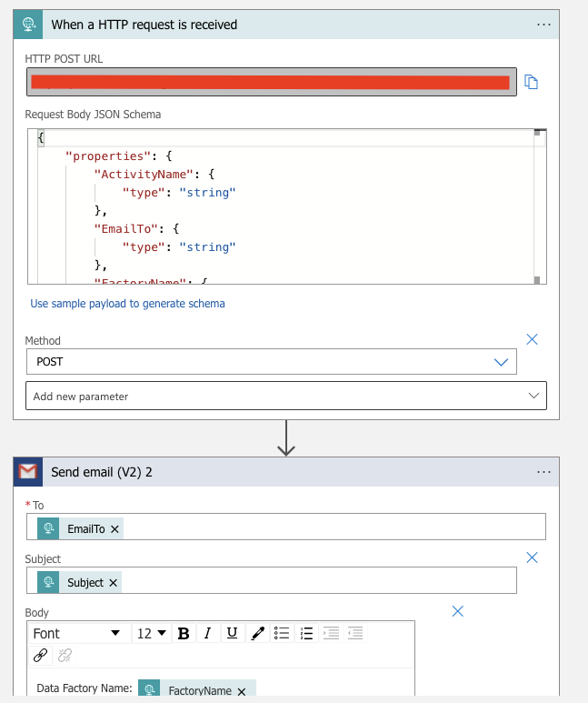Image resolution: width=588 pixels, height=703 pixels.
Task: Click Use sample payload to generate schema
Action: click(x=127, y=304)
